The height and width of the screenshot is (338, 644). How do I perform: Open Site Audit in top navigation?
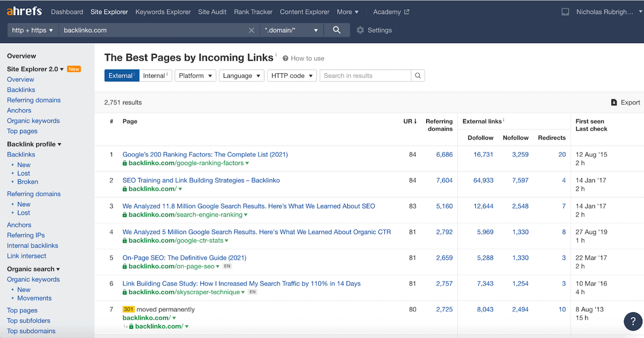pos(213,12)
